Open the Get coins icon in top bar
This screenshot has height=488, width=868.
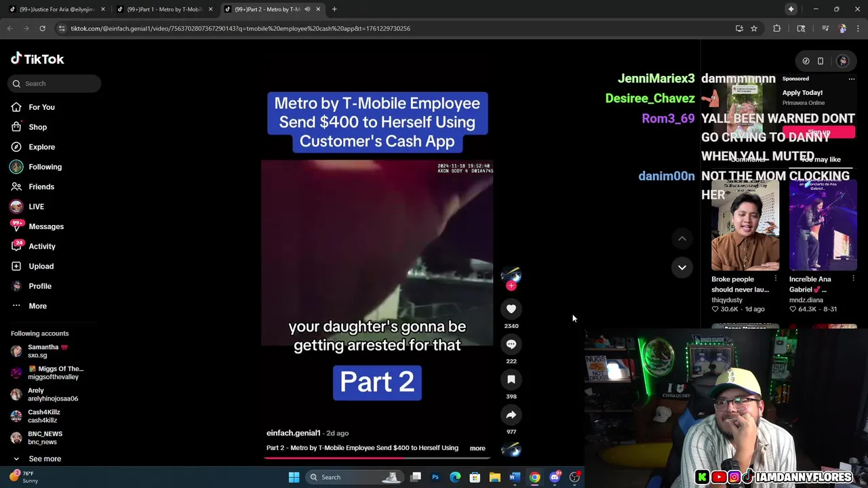coord(806,61)
